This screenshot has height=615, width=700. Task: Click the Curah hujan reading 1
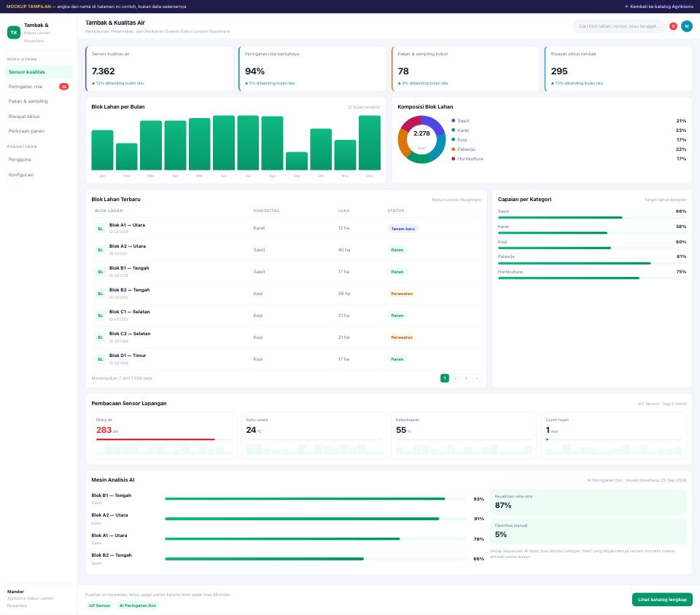coord(548,431)
